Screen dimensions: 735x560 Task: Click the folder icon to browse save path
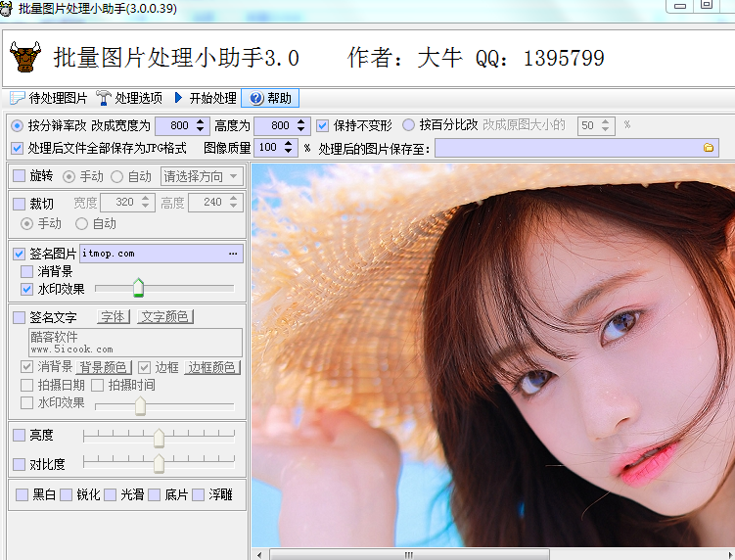709,148
